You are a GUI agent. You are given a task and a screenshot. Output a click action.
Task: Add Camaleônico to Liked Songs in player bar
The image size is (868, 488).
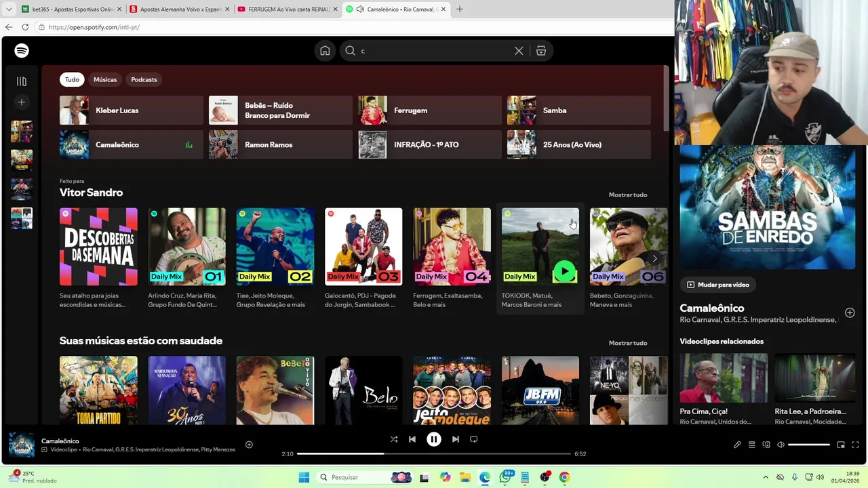coord(249,445)
